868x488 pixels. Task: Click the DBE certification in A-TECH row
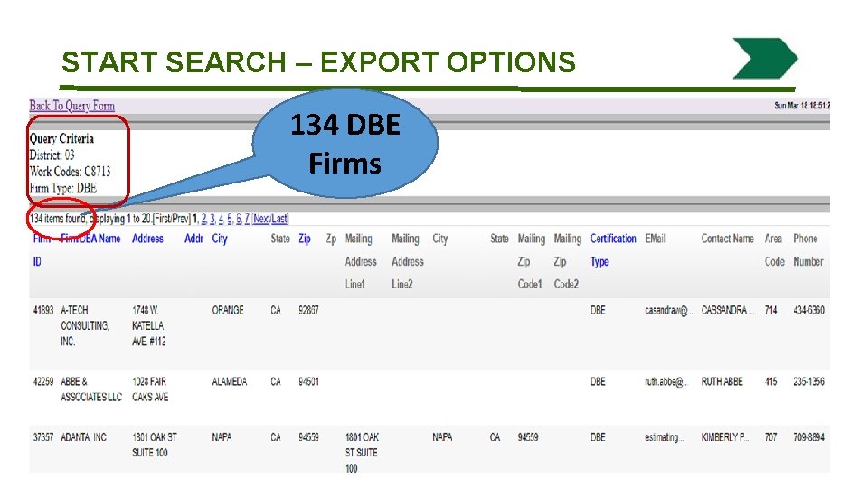click(x=598, y=310)
